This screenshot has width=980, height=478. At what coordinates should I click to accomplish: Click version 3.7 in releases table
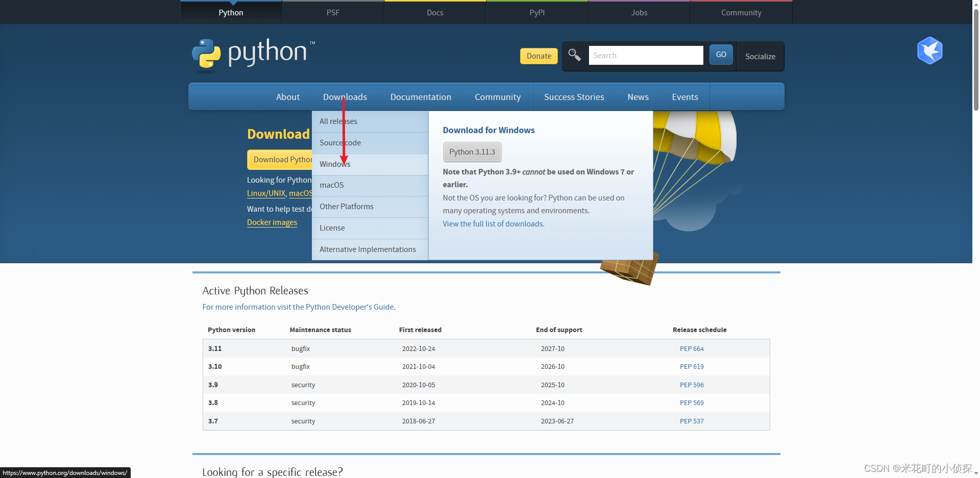pos(213,421)
